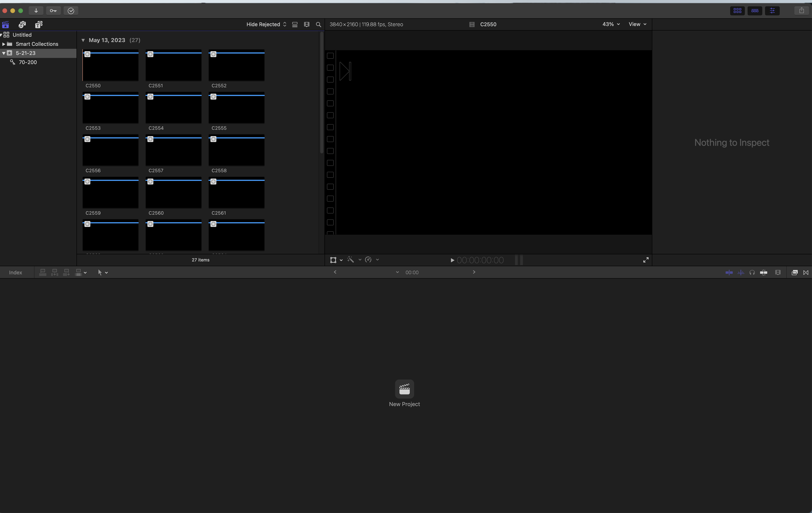Open the Keyword Editor key icon

click(x=53, y=11)
